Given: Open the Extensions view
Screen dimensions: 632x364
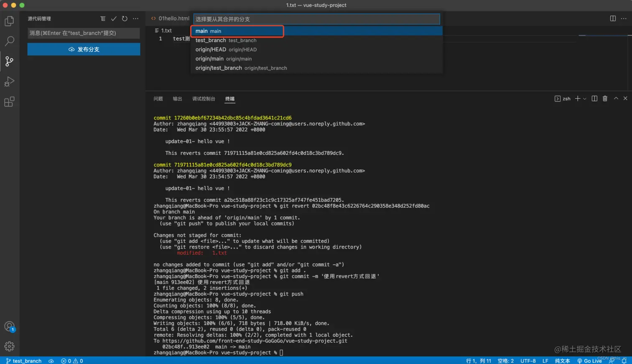Looking at the screenshot, I should [x=9, y=102].
